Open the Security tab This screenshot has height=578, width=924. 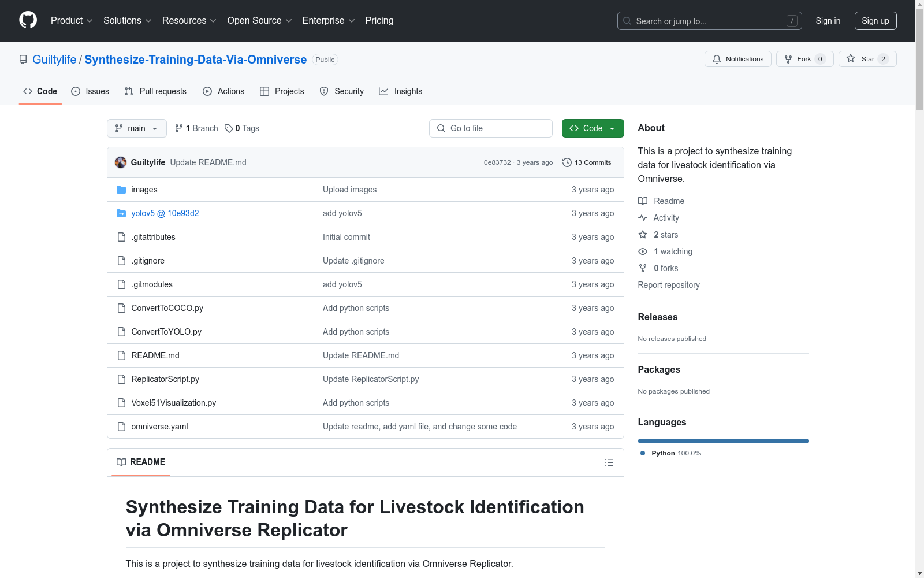(x=342, y=91)
